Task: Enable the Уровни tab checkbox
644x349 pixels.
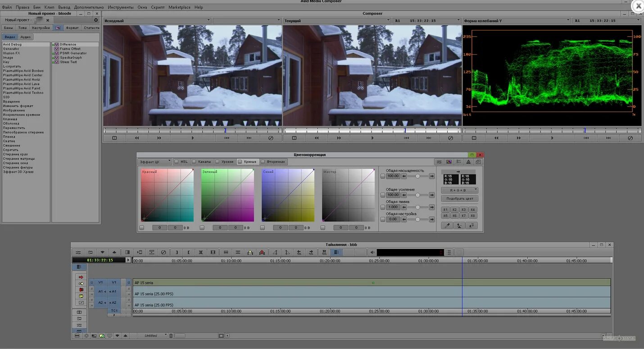Action: [x=217, y=161]
